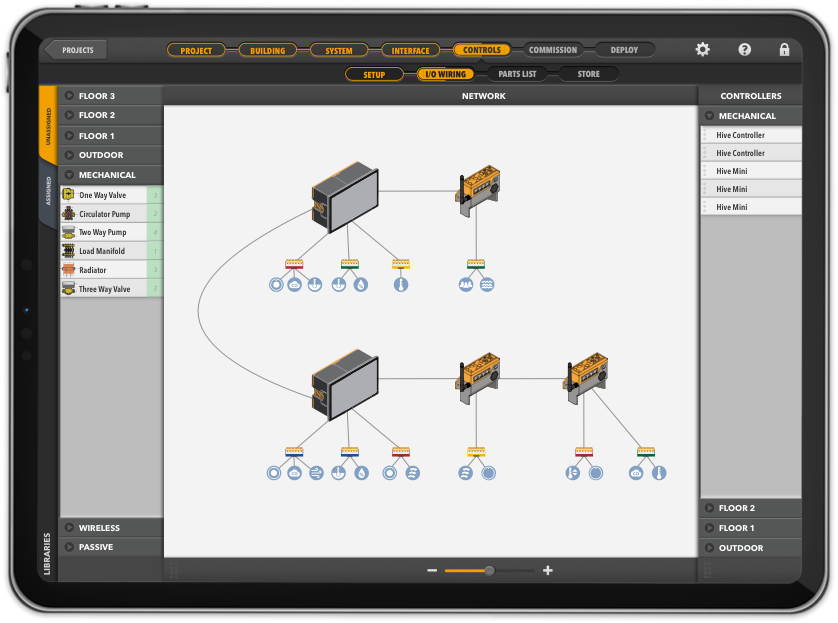Select the thermometer sensor icon below the yellow terminal
838x623 pixels.
[401, 283]
